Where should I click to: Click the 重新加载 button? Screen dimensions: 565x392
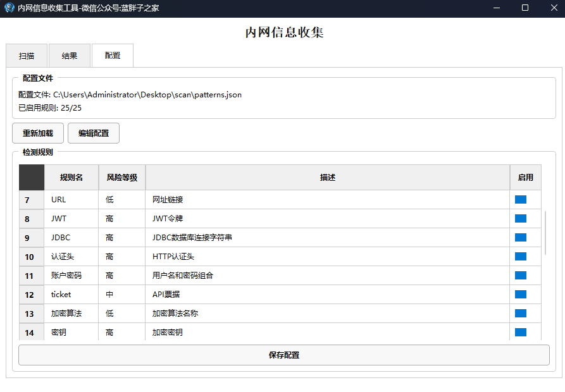pos(38,133)
